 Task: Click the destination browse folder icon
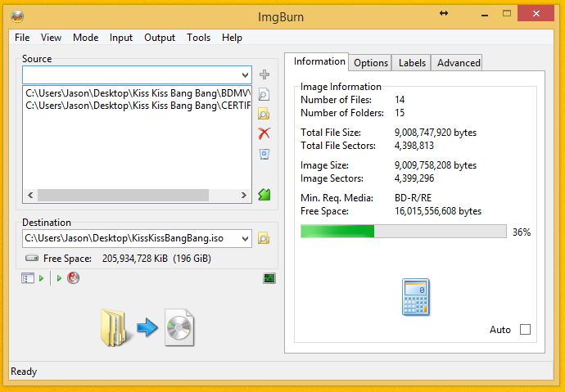(x=264, y=238)
